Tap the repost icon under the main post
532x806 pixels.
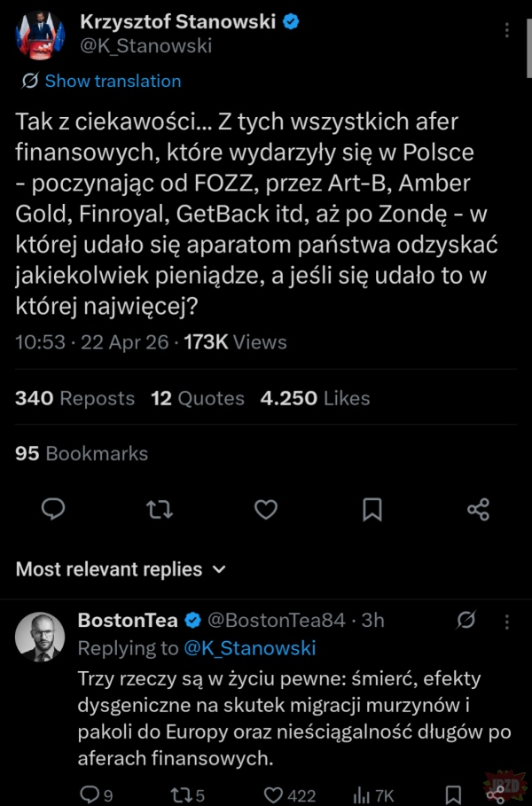[x=160, y=508]
